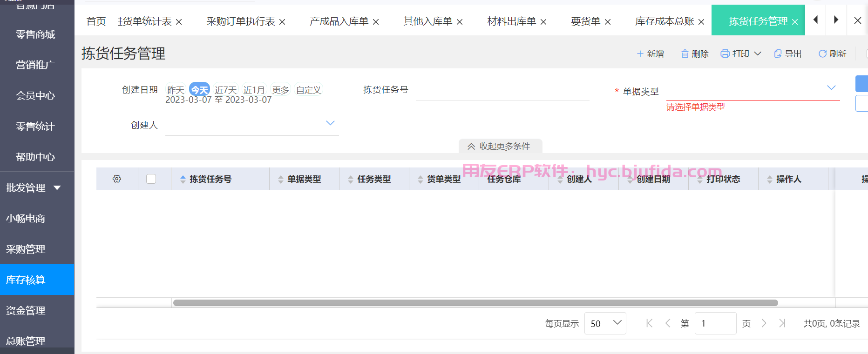Sort by 单据类型 column
The width and height of the screenshot is (868, 354).
[x=280, y=179]
